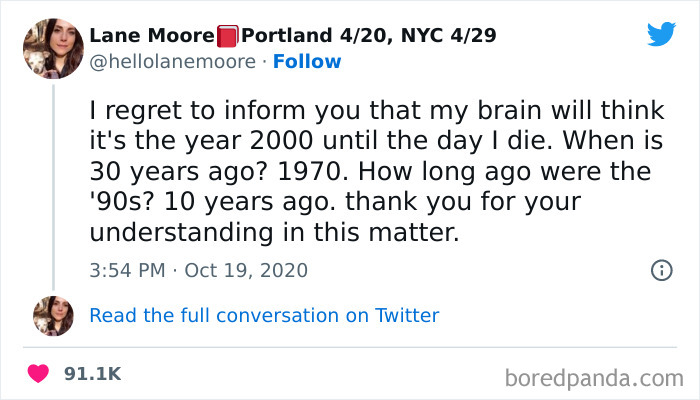
Task: Like the tweet with the heart icon
Action: coord(40,373)
